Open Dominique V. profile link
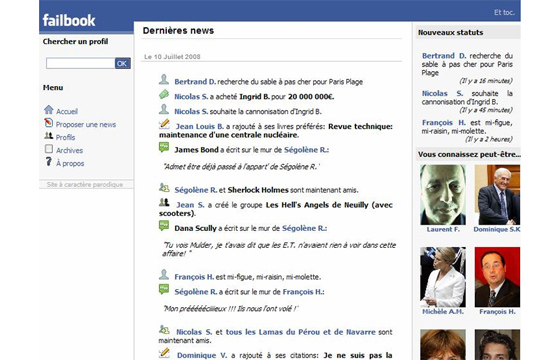This screenshot has width=560, height=360. (202, 356)
